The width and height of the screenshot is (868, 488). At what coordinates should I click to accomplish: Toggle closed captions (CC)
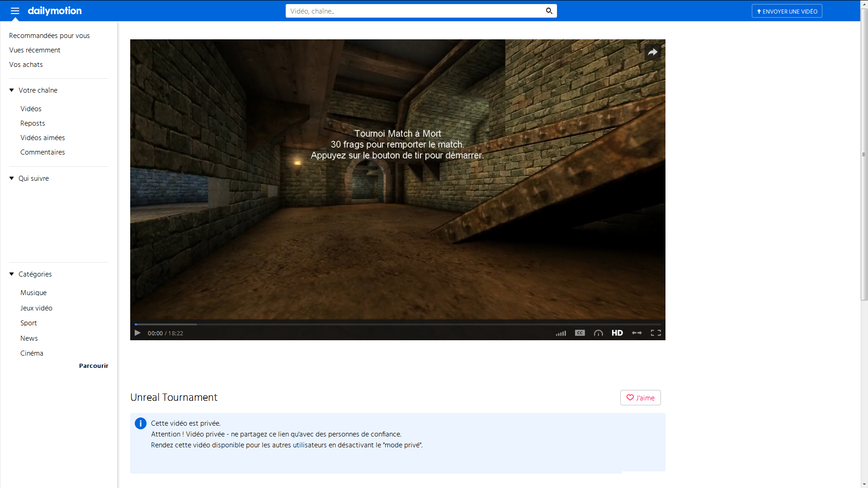[x=580, y=333]
